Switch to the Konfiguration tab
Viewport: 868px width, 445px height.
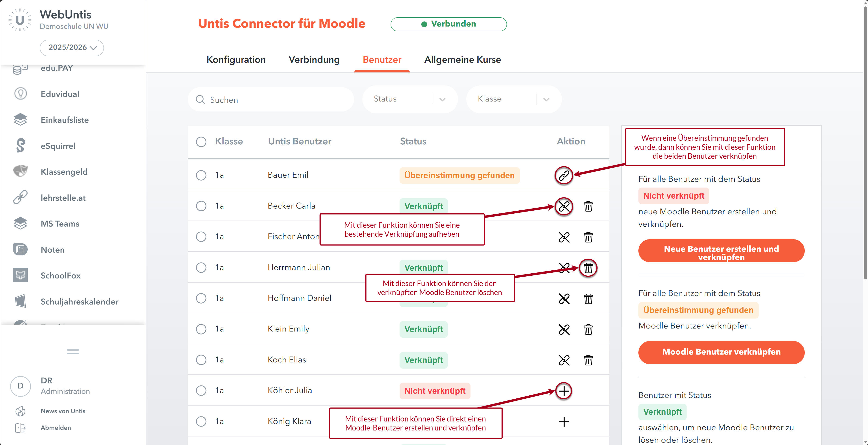pyautogui.click(x=236, y=60)
